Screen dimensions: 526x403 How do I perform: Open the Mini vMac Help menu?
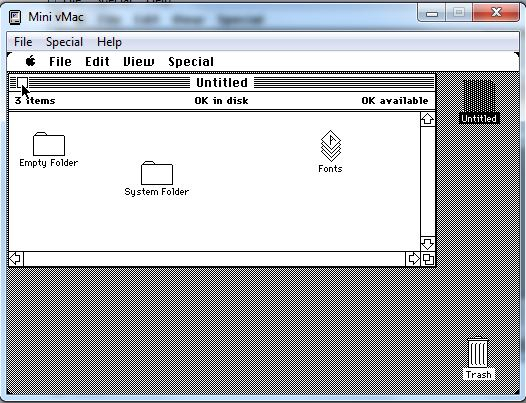point(109,42)
